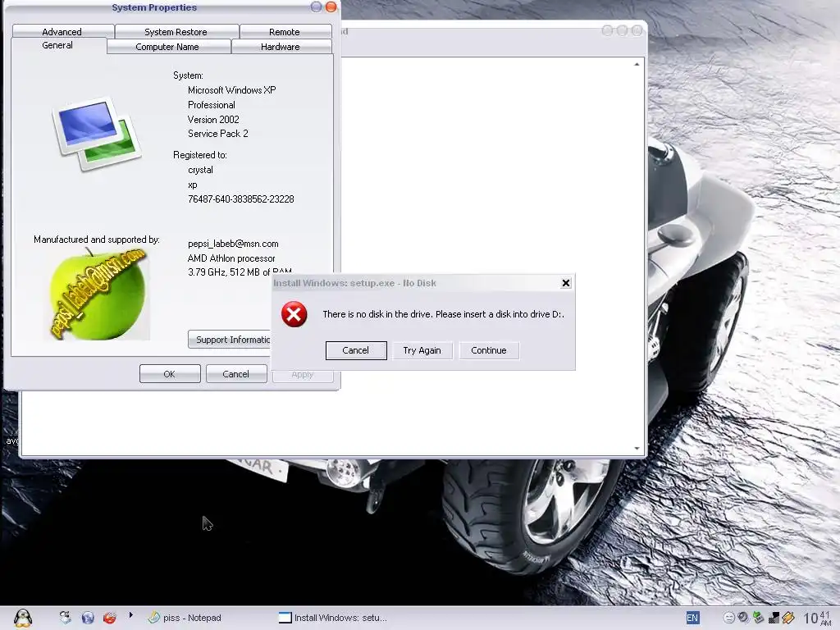Screen dimensions: 840x630
Task: Click the 10:41 AM taskbar clock
Action: pos(817,618)
